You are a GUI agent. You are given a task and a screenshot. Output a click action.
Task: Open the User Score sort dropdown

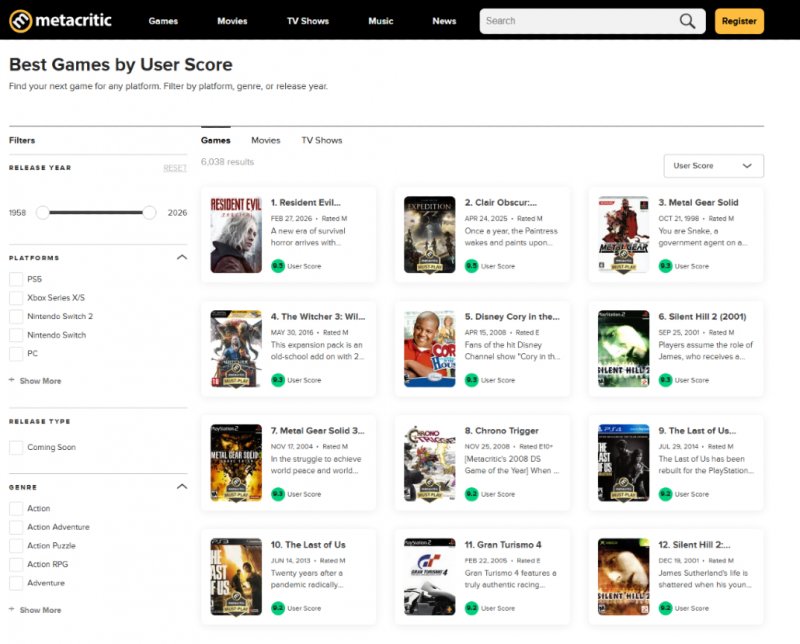click(x=712, y=166)
